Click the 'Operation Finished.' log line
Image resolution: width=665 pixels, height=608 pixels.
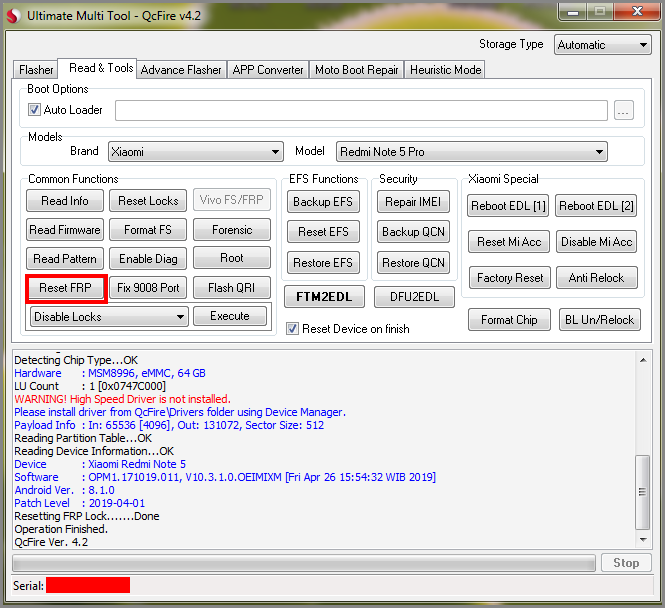point(61,529)
